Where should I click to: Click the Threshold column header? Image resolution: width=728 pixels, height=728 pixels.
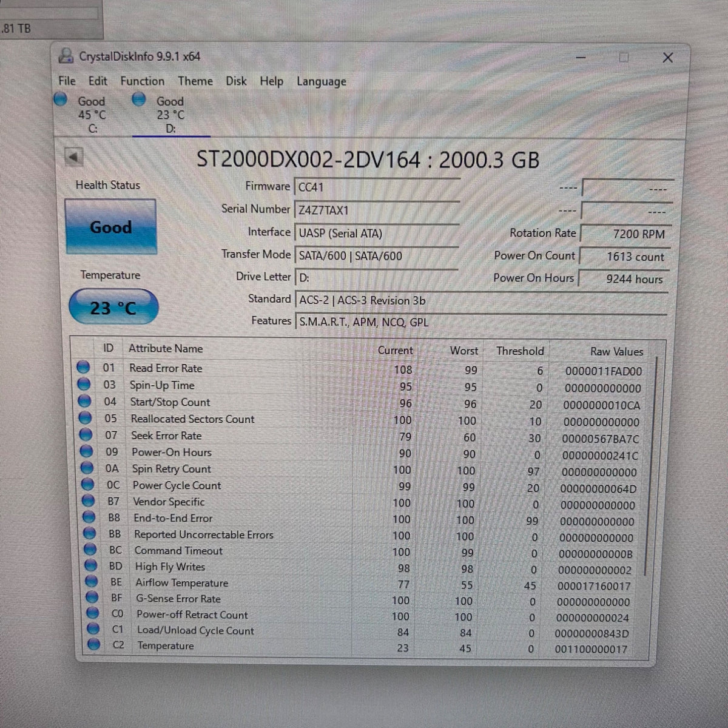tap(520, 351)
